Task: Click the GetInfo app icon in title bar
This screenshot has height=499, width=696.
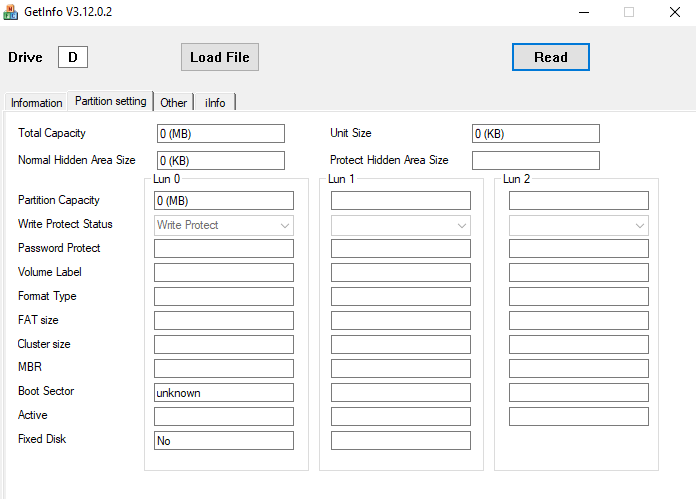Action: pyautogui.click(x=11, y=12)
